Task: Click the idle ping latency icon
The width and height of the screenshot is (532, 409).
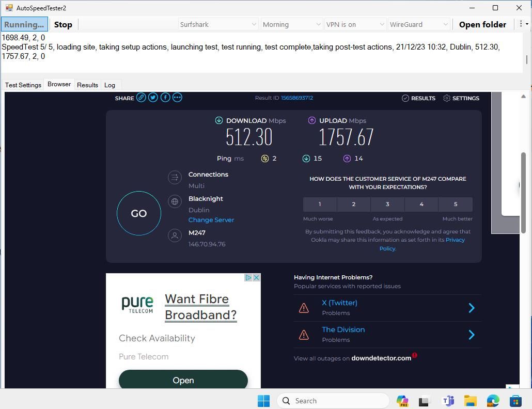Action: [x=265, y=159]
